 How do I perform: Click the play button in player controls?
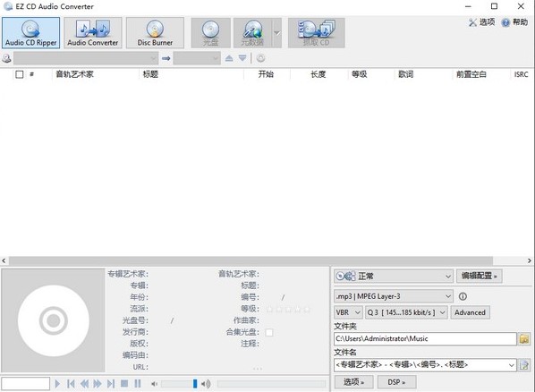[x=57, y=383]
